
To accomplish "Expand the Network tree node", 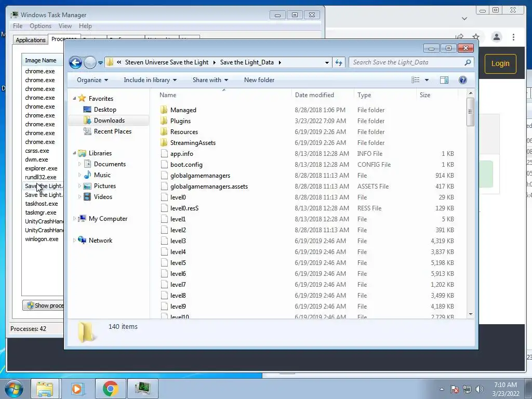I will [74, 240].
